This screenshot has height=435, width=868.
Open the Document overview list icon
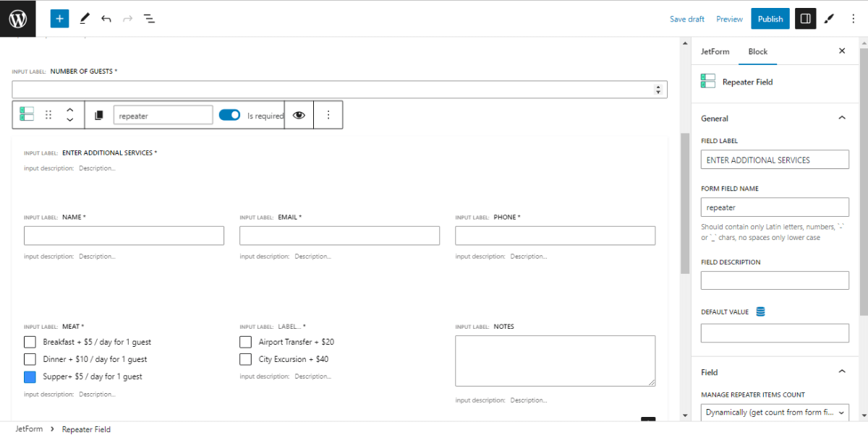coord(149,18)
